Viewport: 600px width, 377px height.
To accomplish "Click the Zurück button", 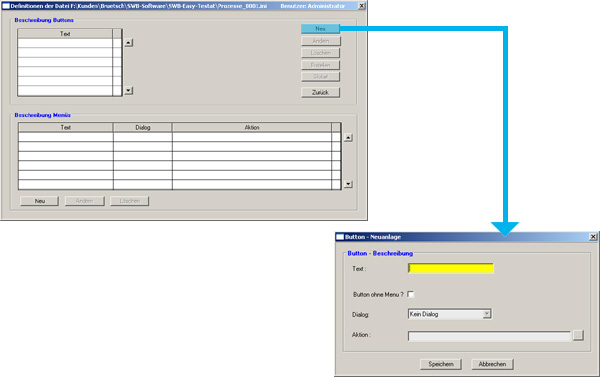I will (x=320, y=92).
